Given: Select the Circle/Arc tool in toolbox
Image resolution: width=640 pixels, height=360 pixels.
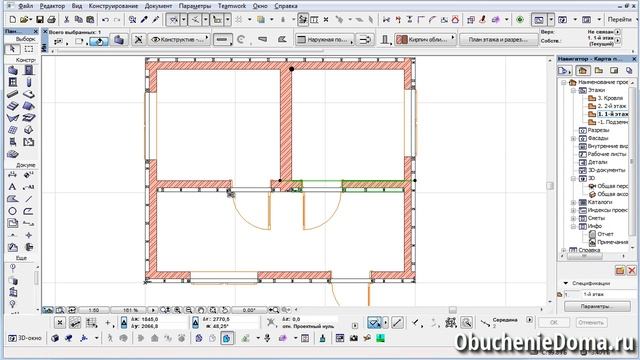Looking at the screenshot, I should [x=13, y=211].
